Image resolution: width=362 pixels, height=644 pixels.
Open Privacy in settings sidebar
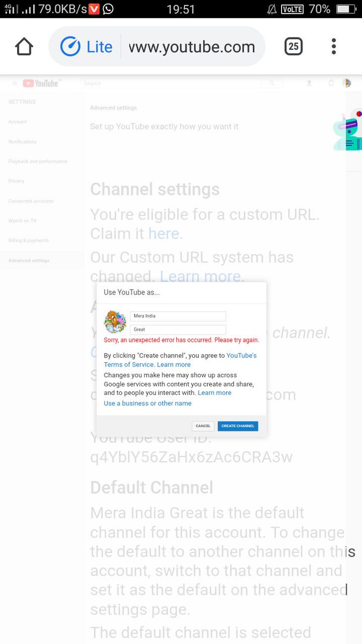pos(17,181)
